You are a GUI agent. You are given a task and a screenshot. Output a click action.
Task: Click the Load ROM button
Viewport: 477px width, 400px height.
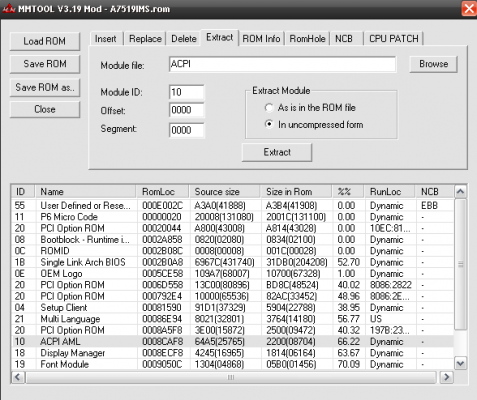pos(45,41)
